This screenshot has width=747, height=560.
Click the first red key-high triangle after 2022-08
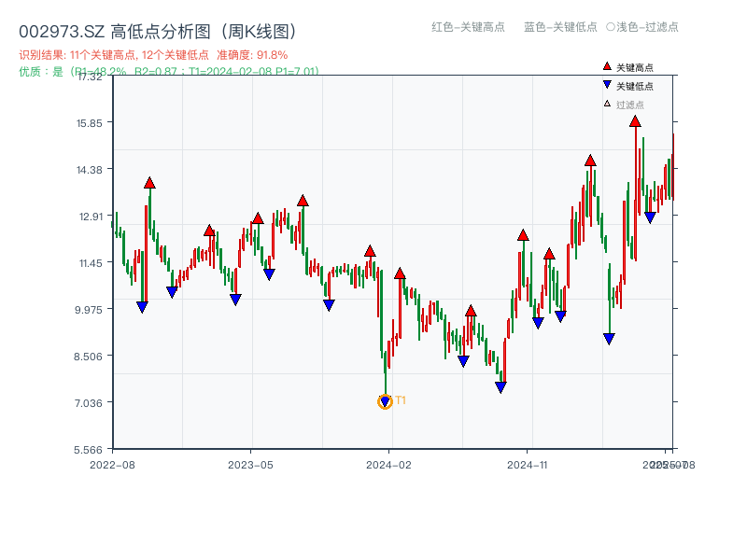pos(148,183)
